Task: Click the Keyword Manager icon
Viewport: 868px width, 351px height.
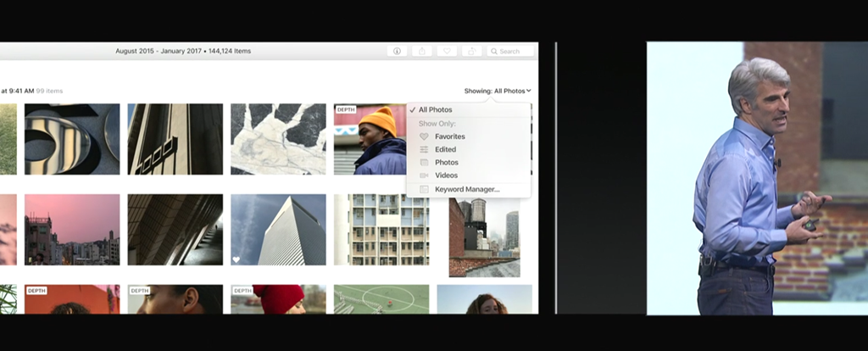Action: tap(424, 189)
